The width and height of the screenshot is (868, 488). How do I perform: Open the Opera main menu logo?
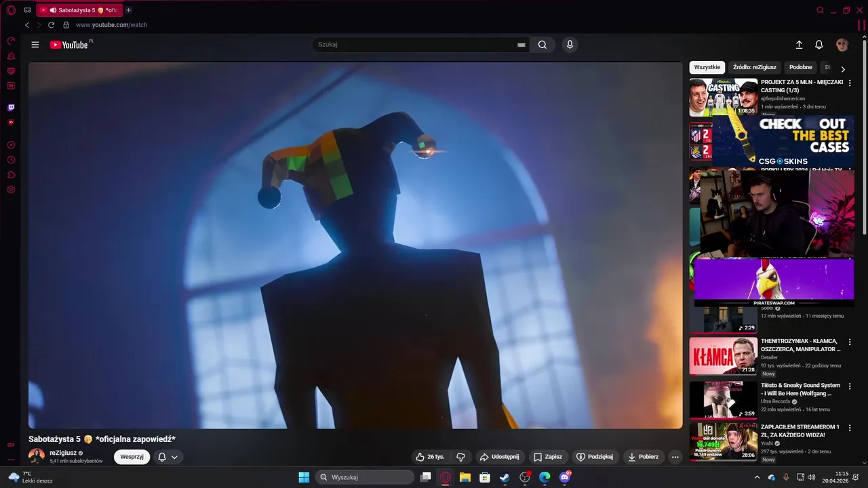[x=11, y=10]
